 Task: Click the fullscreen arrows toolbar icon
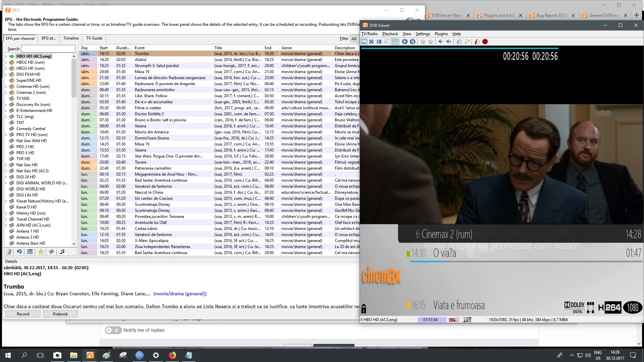pyautogui.click(x=371, y=42)
